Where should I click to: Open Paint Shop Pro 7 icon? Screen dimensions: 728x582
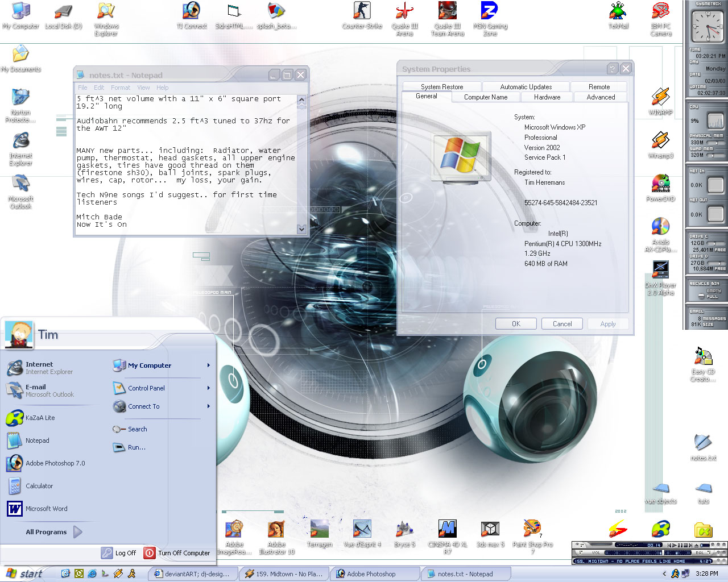(x=533, y=538)
